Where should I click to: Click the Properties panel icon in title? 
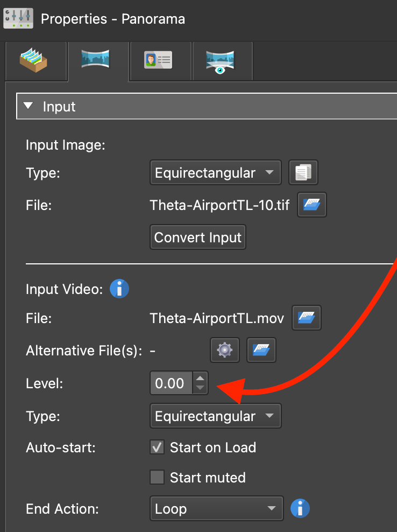18,19
